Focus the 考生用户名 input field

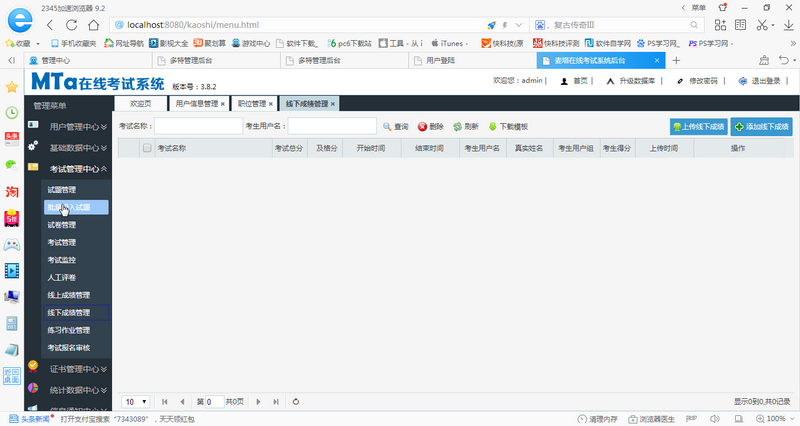pos(332,126)
